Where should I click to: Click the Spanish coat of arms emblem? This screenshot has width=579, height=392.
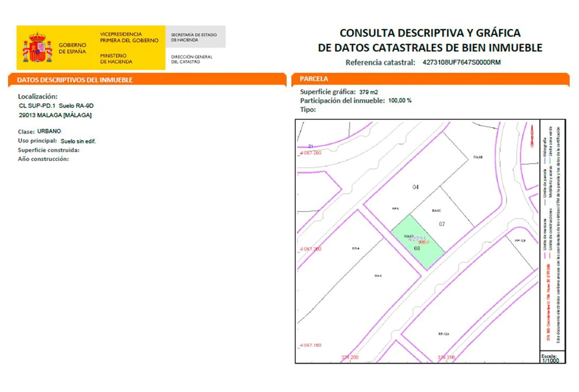pyautogui.click(x=37, y=48)
